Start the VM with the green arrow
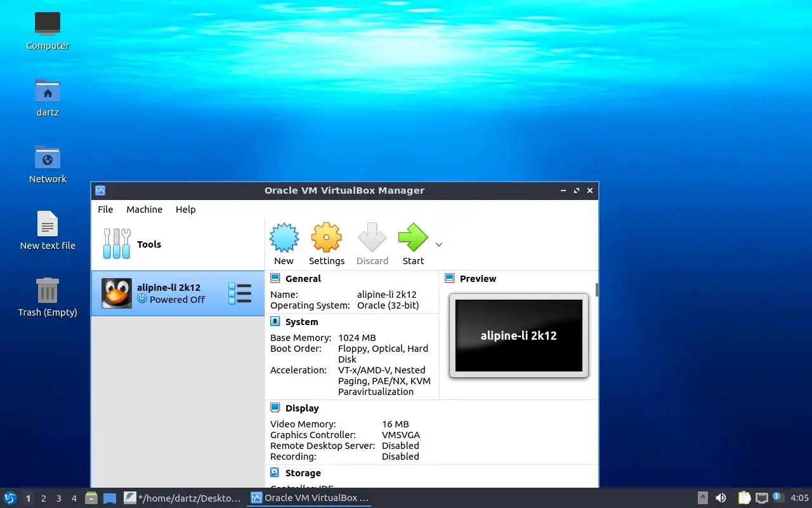The height and width of the screenshot is (508, 812). [413, 238]
